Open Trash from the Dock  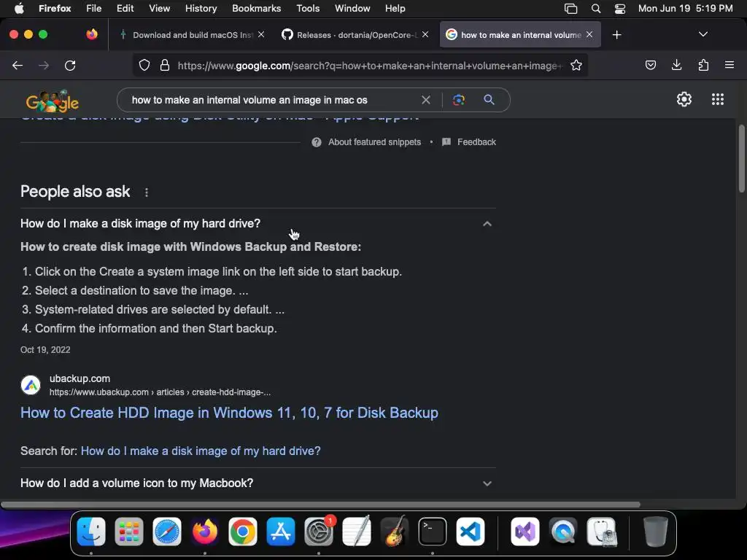click(x=656, y=532)
